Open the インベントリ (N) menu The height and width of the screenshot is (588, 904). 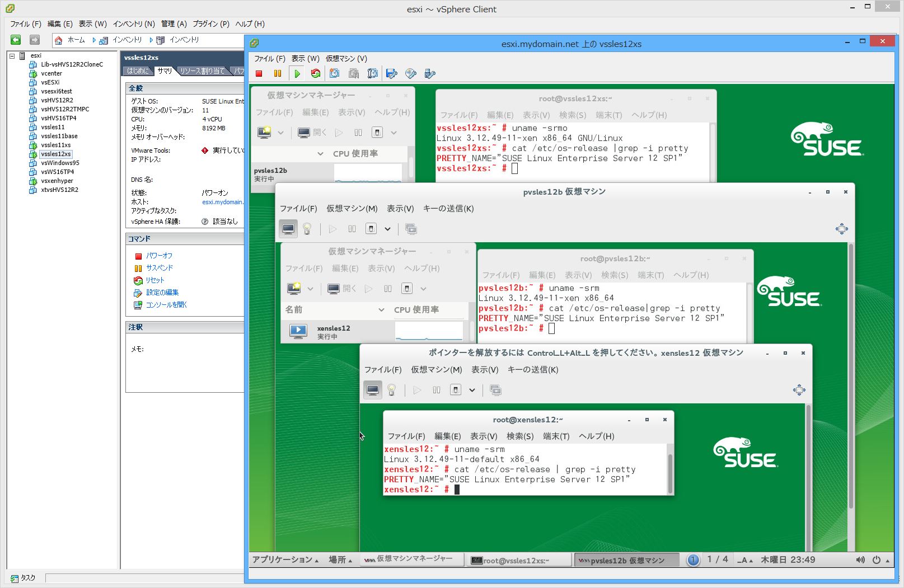point(133,24)
